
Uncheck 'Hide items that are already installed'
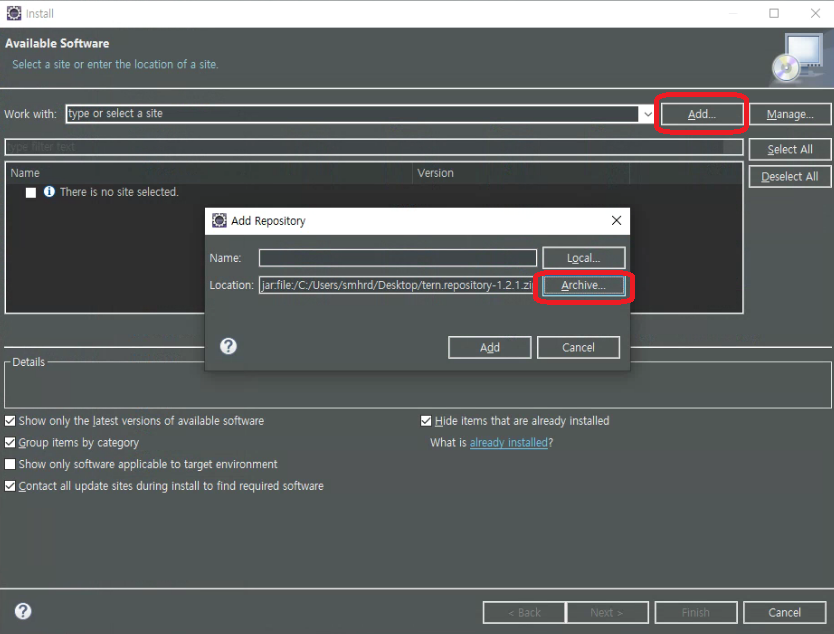(x=426, y=421)
